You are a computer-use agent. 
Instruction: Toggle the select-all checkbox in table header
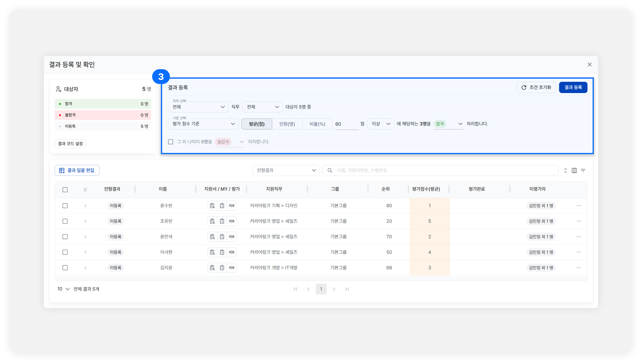point(65,190)
